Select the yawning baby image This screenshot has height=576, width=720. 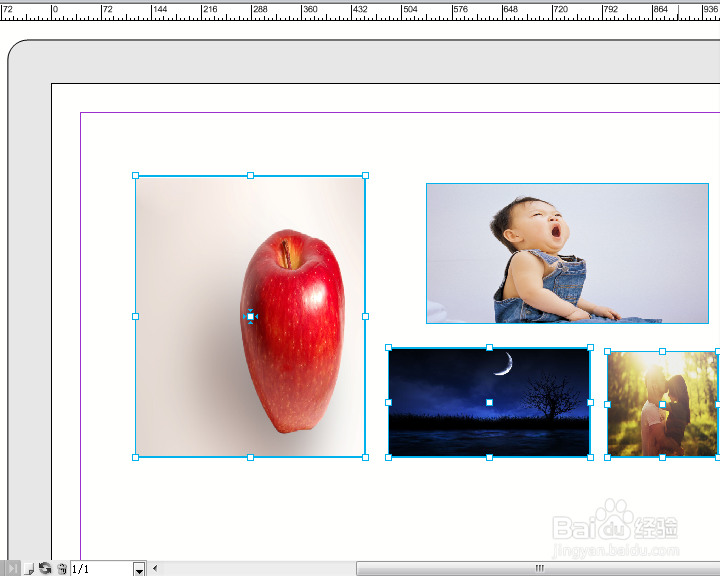coord(568,254)
